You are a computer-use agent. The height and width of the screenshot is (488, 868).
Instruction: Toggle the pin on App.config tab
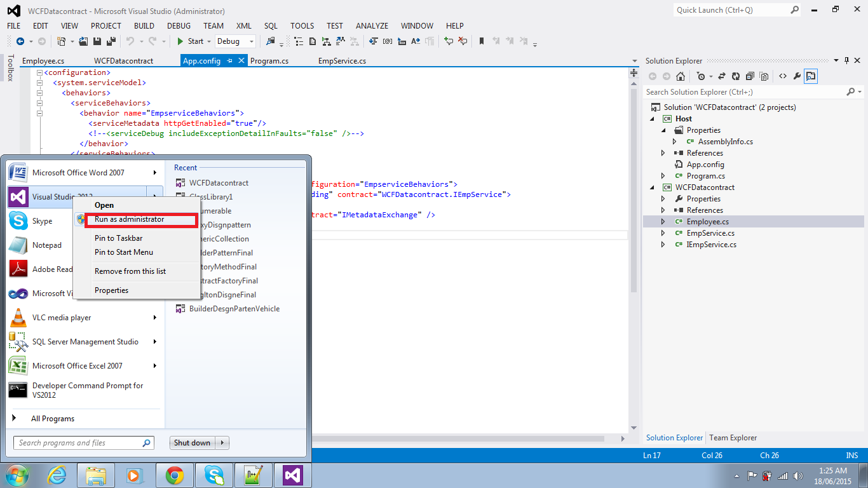[x=230, y=61]
